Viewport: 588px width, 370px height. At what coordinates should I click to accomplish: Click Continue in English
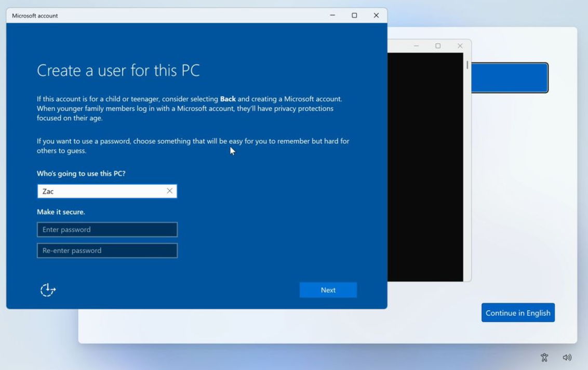518,313
